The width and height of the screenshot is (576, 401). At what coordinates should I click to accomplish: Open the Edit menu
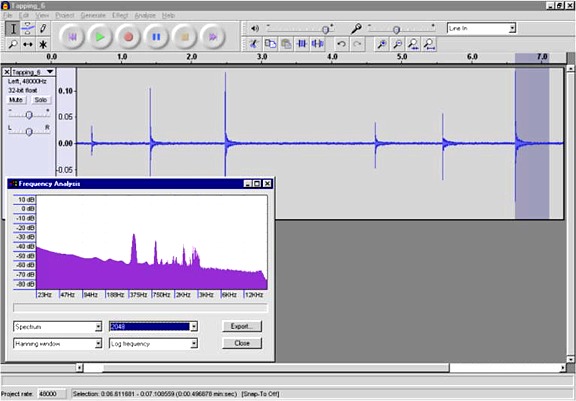pyautogui.click(x=24, y=15)
